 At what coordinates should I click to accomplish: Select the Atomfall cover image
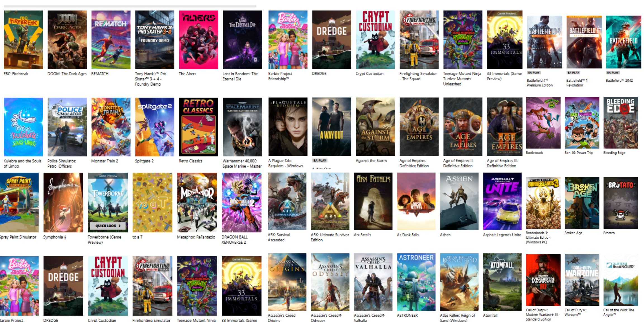pyautogui.click(x=502, y=282)
